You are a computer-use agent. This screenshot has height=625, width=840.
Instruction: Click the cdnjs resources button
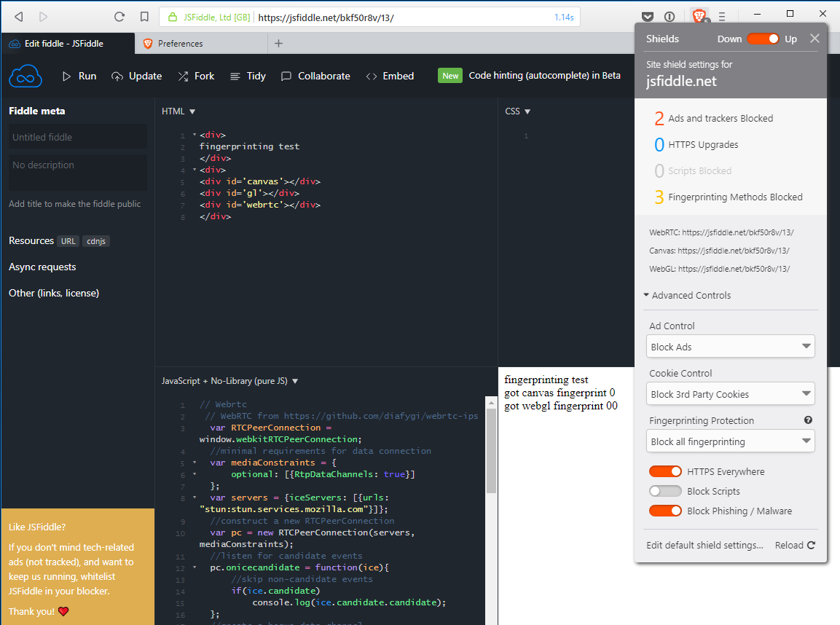coord(96,241)
